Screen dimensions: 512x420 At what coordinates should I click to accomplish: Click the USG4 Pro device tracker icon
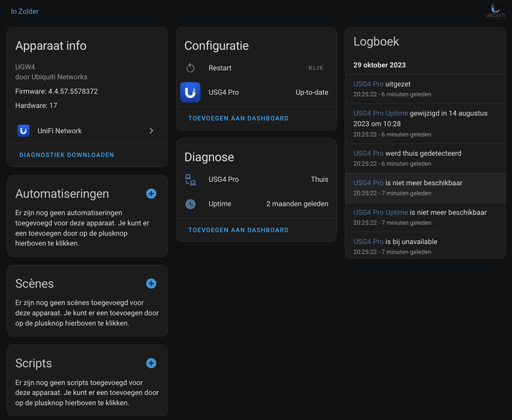pos(190,179)
